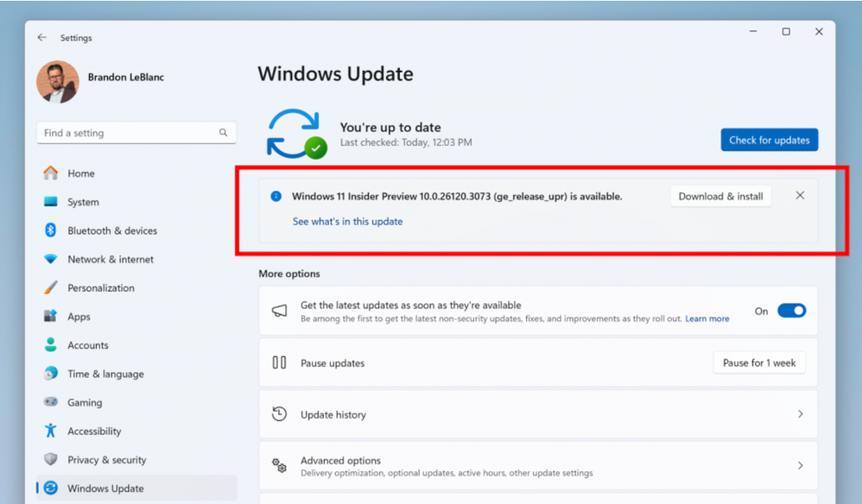
Task: Click the You're up to date status text
Action: coord(390,128)
